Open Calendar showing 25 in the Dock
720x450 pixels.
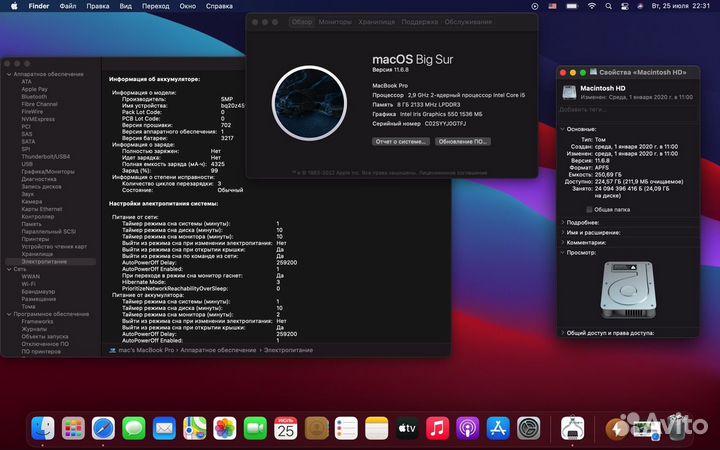pos(286,428)
